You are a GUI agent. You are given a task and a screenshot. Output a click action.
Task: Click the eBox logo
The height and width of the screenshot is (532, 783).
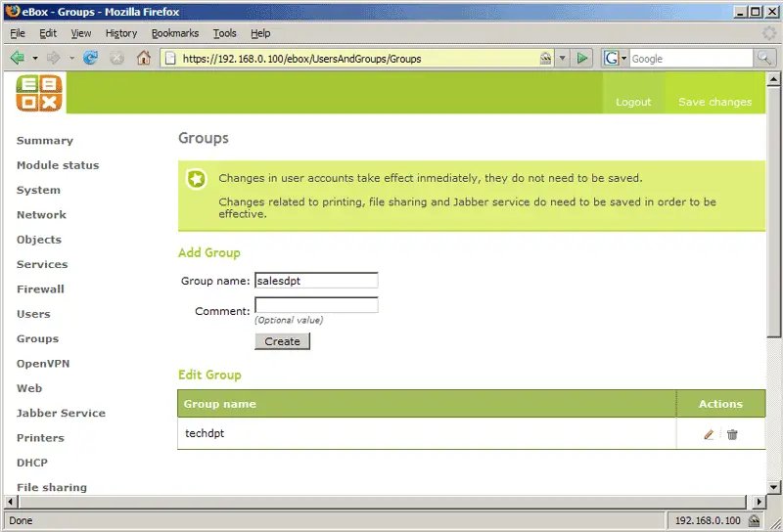click(x=39, y=93)
